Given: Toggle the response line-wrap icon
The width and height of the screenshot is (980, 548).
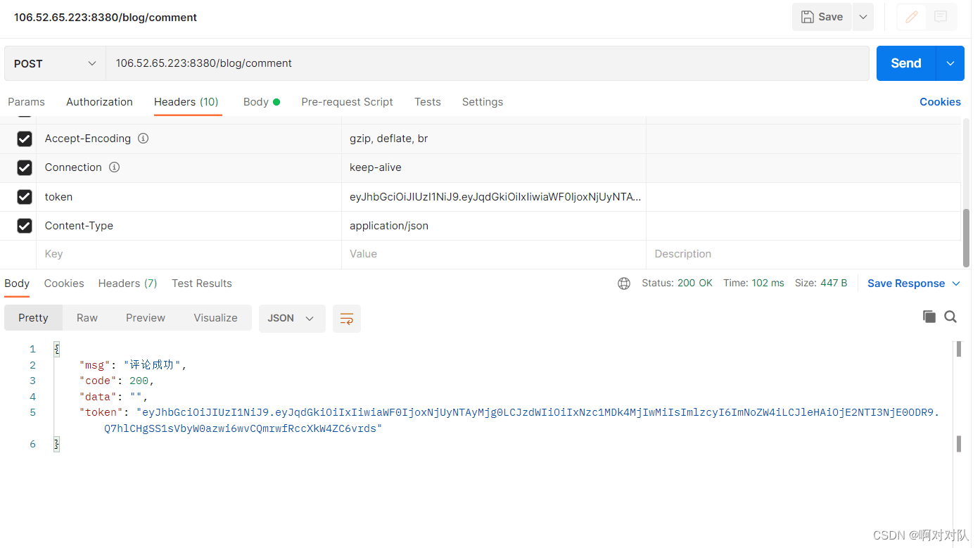Looking at the screenshot, I should click(347, 319).
